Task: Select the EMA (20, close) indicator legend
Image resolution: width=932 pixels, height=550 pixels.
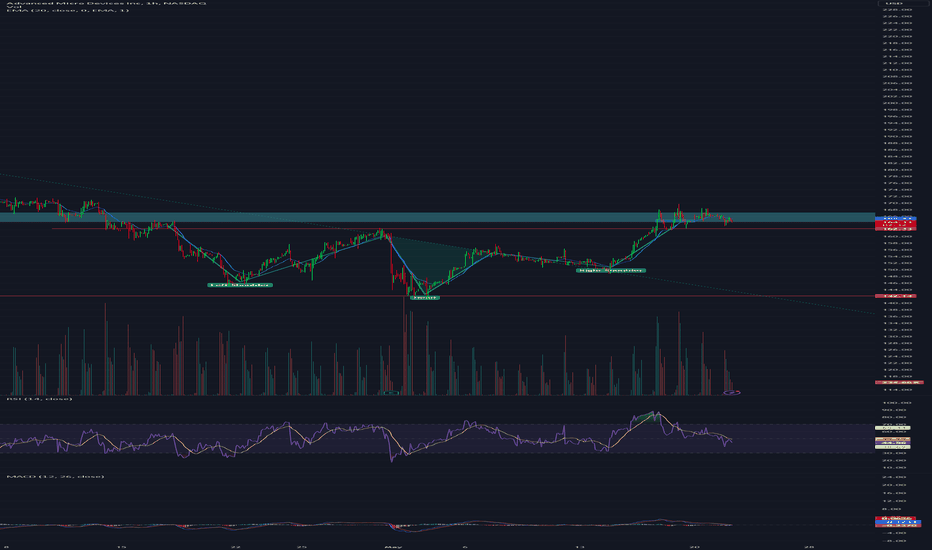Action: click(x=67, y=10)
